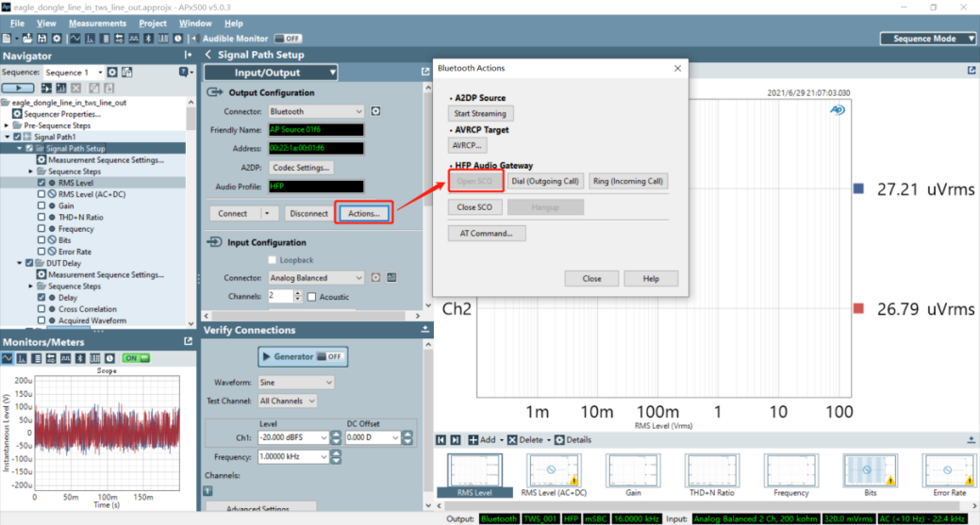Open the Input/Output dropdown
Viewport: 980px width, 525px height.
click(x=271, y=73)
